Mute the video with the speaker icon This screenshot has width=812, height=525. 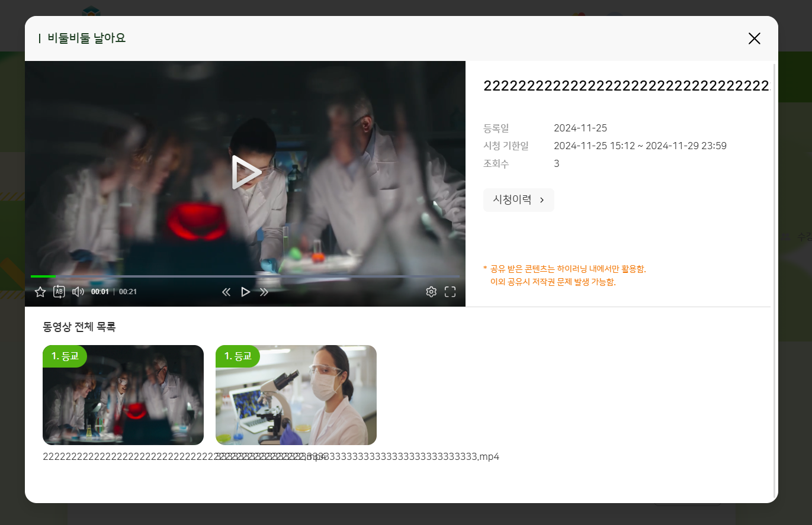(78, 292)
